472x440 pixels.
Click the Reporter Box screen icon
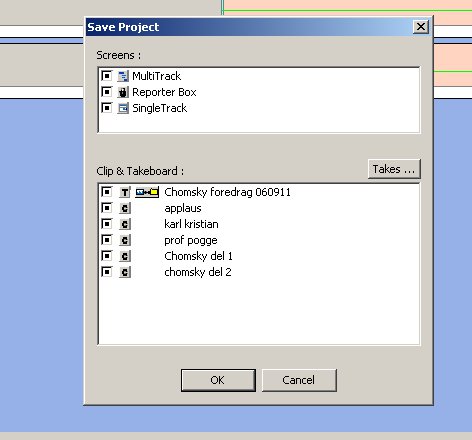coord(123,92)
